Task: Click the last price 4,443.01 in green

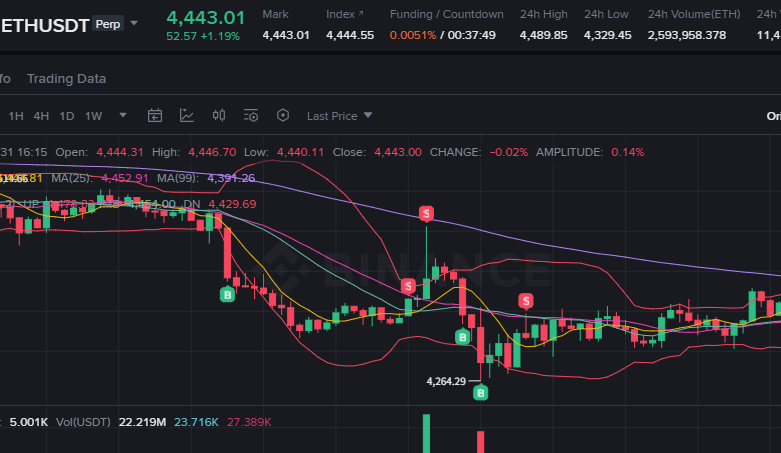Action: 206,18
